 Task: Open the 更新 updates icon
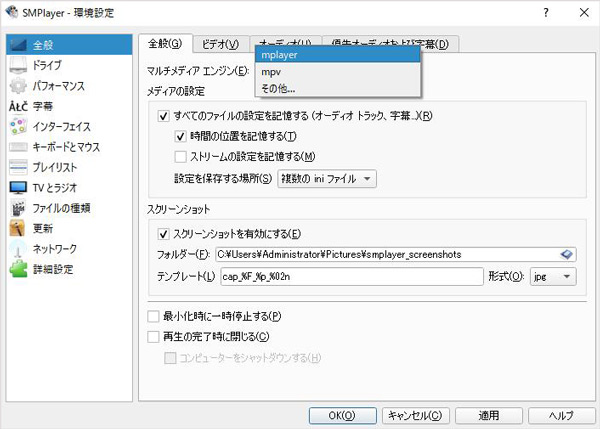[18, 228]
